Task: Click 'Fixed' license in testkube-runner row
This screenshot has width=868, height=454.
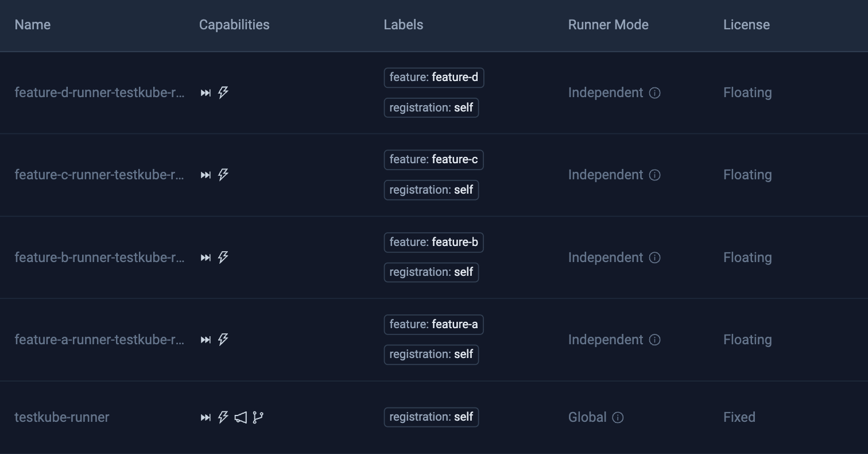Action: 739,417
